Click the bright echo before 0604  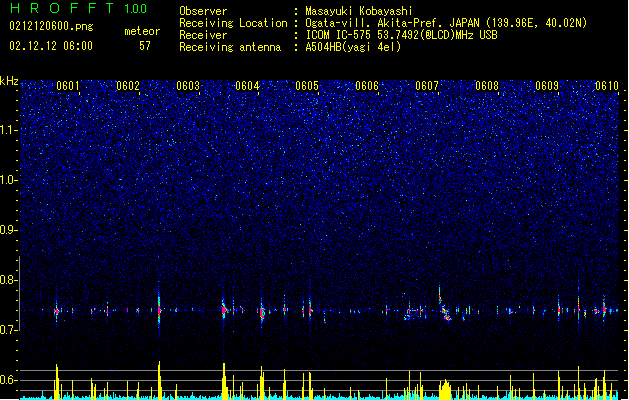[x=224, y=310]
